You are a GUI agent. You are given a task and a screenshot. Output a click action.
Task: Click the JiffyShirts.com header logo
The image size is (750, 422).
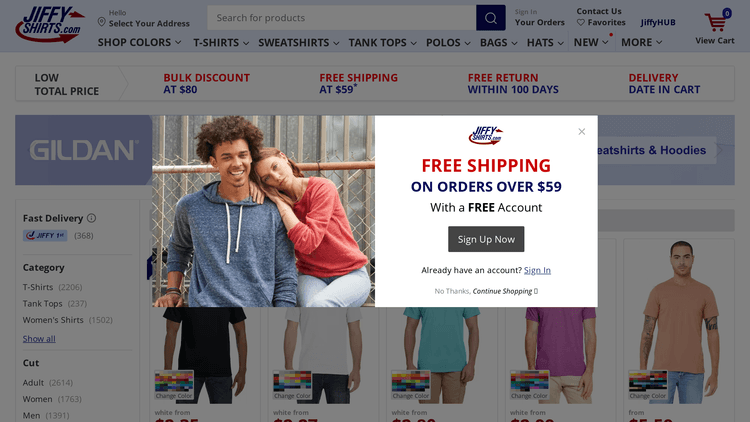pyautogui.click(x=50, y=24)
